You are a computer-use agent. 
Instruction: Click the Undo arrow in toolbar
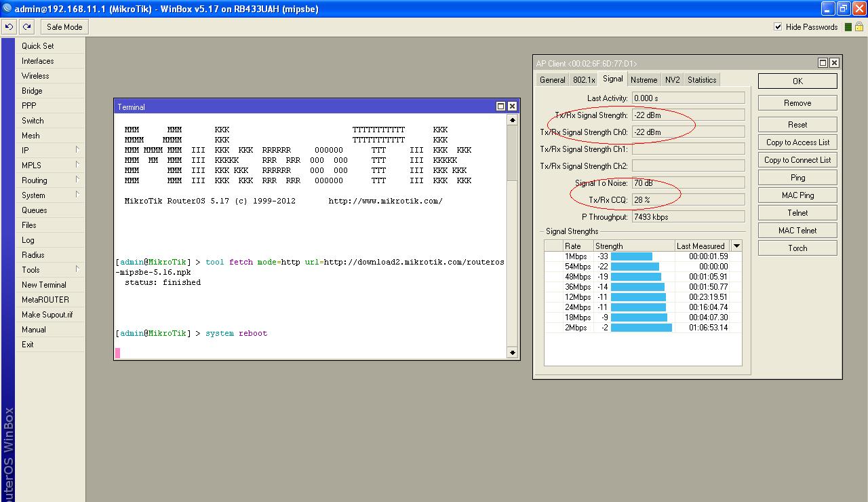[x=9, y=27]
